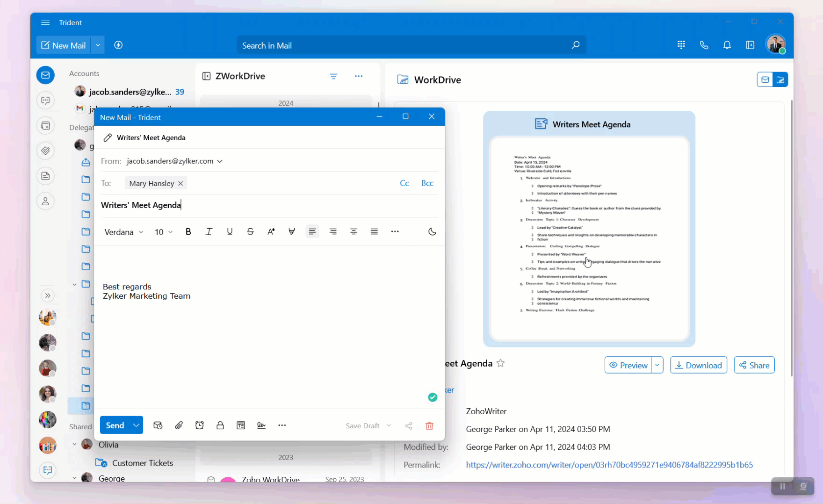Toggle dark mode with the moon icon
823x504 pixels.
coord(433,232)
